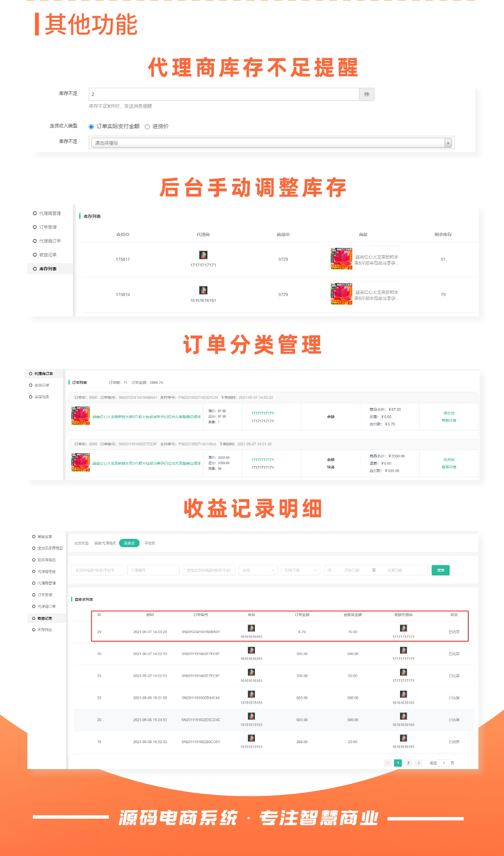Screen dimensions: 504x856
Task: Open the 时间不限 time filter dropdown
Action: coord(301,570)
